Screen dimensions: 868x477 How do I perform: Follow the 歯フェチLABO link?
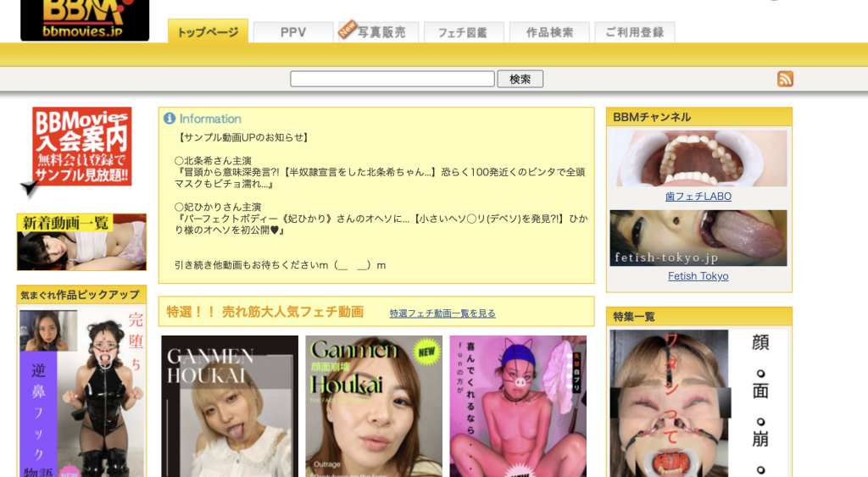(x=698, y=197)
